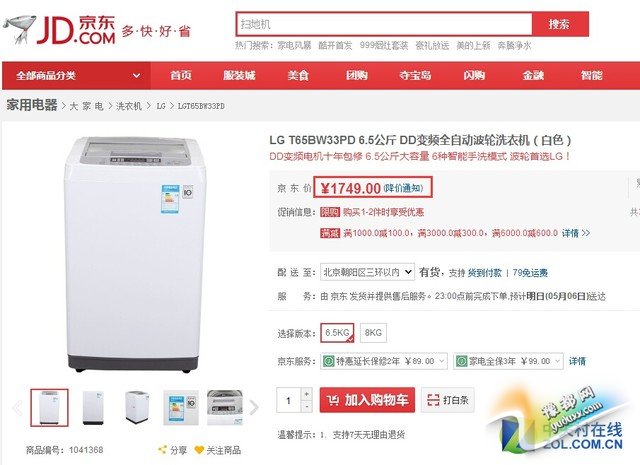Click the 加入购物车 add to cart button
Viewport: 640px width, 465px height.
pyautogui.click(x=367, y=400)
